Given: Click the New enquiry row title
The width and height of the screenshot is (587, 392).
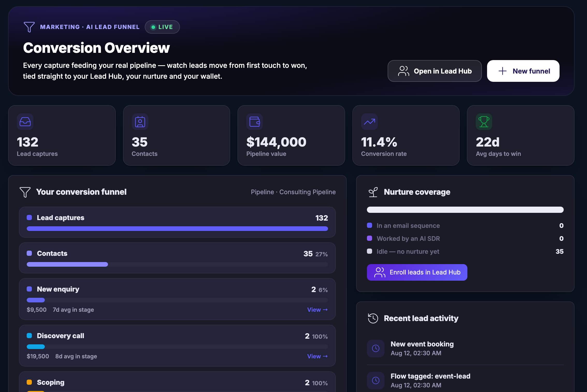Looking at the screenshot, I should [x=58, y=289].
